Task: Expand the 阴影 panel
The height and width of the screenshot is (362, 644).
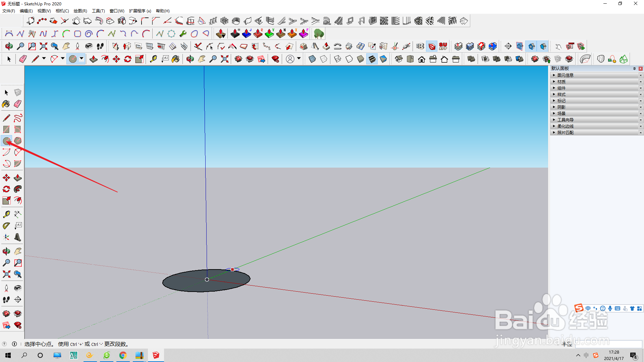Action: pyautogui.click(x=561, y=107)
